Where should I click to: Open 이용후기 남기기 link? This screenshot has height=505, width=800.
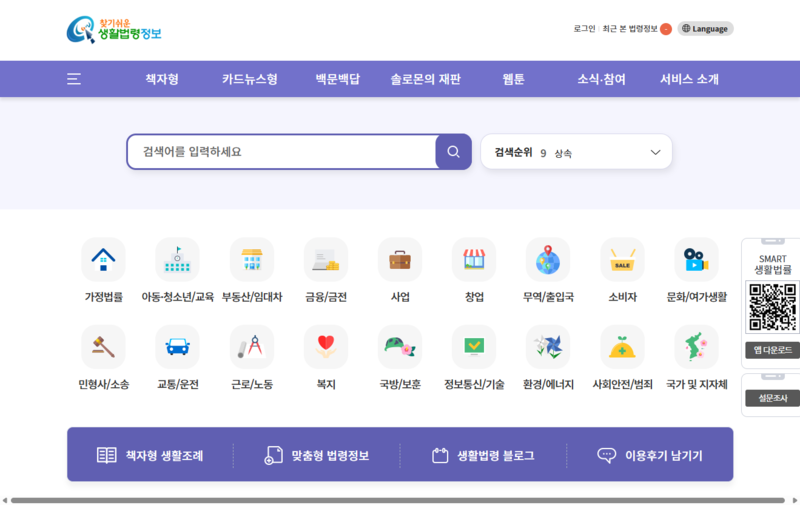coord(649,456)
